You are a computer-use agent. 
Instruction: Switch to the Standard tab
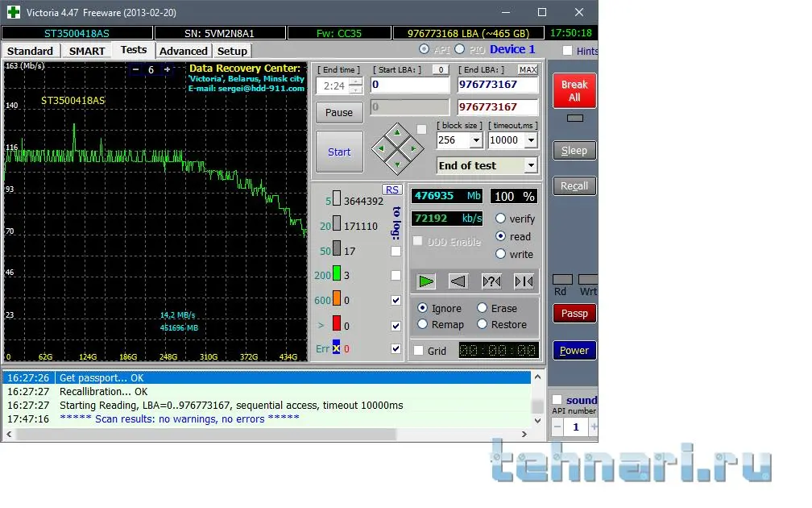point(30,51)
